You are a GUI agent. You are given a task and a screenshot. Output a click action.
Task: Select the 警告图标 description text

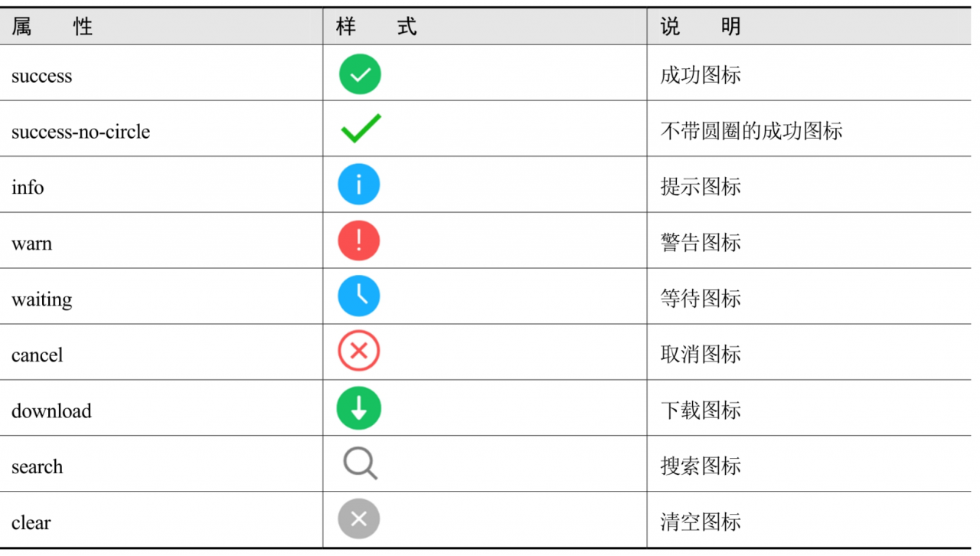tap(701, 243)
